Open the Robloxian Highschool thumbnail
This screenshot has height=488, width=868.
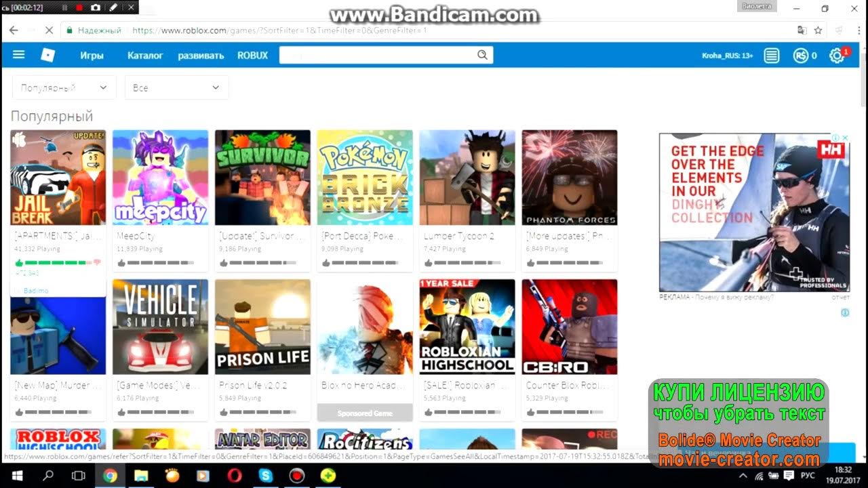coord(467,327)
